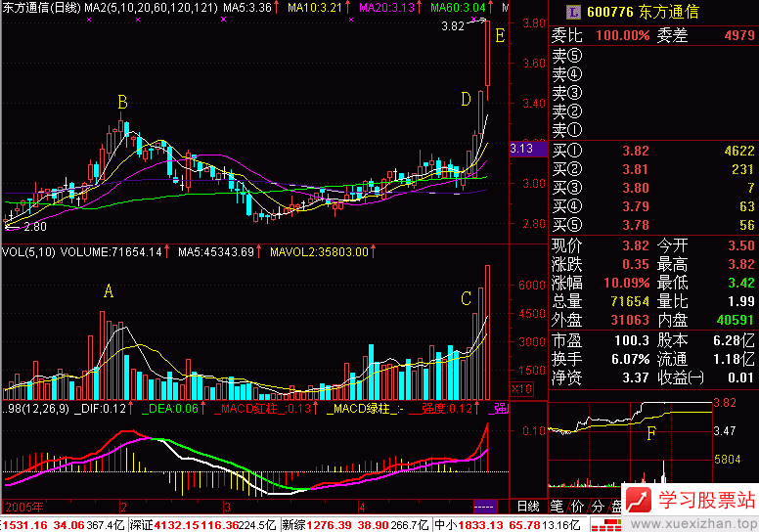The image size is (759, 532).
Task: Click the 买① bid volume 4622
Action: (x=739, y=151)
